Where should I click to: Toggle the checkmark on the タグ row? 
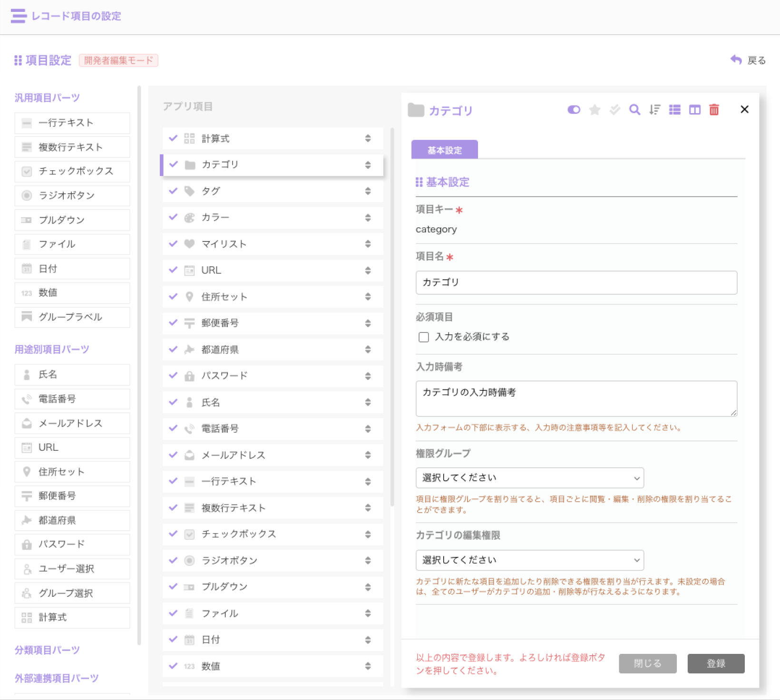[174, 191]
